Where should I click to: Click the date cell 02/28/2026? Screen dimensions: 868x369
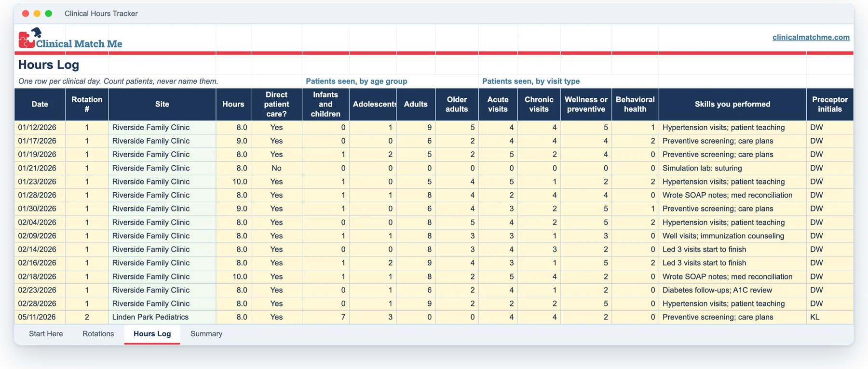click(40, 303)
